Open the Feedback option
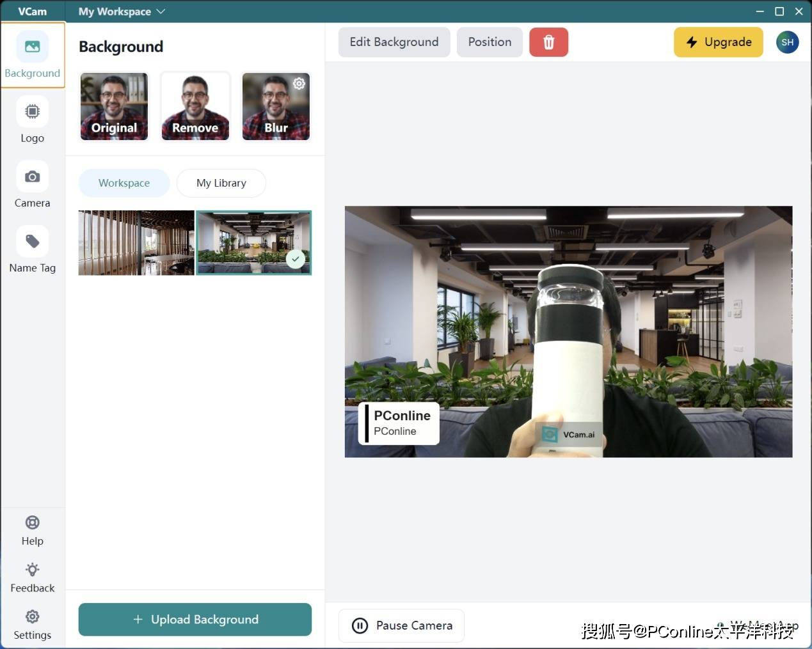 point(33,577)
